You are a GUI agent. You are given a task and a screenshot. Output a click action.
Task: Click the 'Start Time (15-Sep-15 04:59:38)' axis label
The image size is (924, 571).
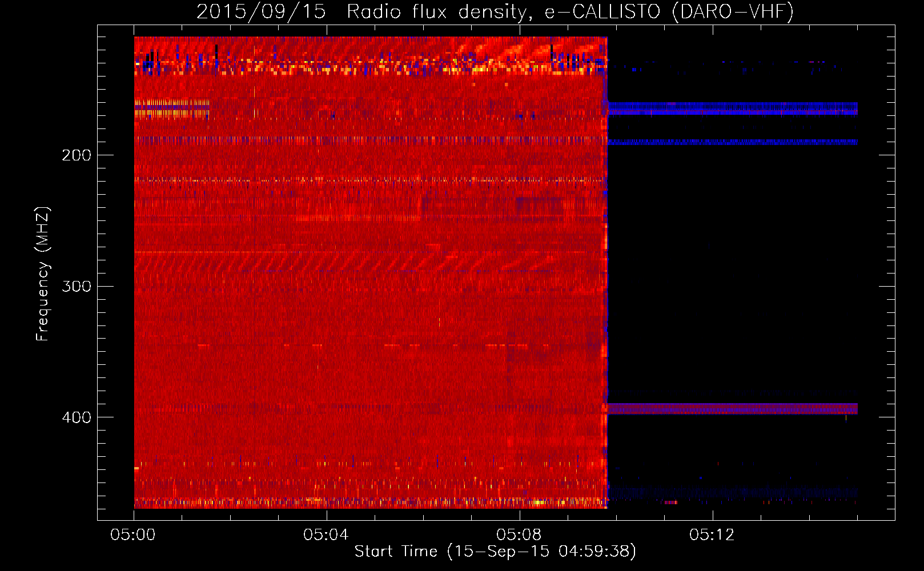(495, 551)
